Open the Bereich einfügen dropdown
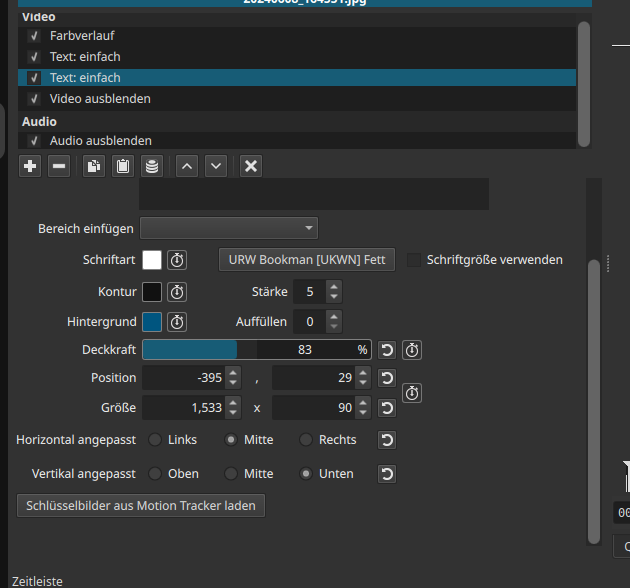This screenshot has height=588, width=630. point(229,228)
